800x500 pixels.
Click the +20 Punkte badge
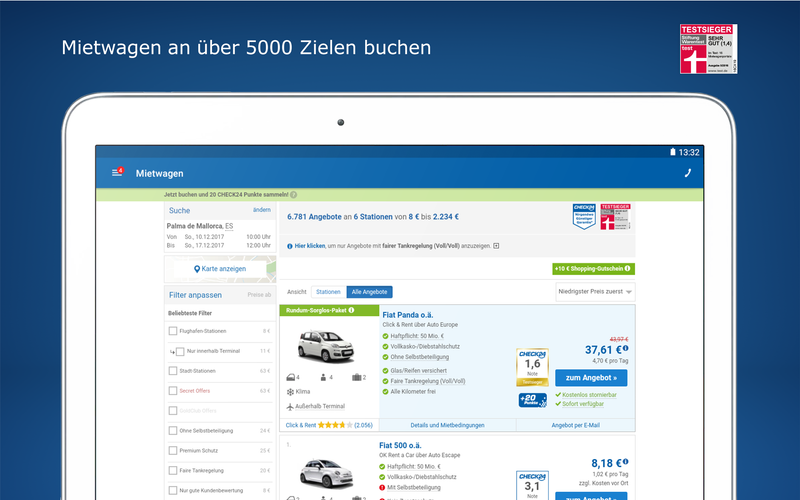coord(533,401)
